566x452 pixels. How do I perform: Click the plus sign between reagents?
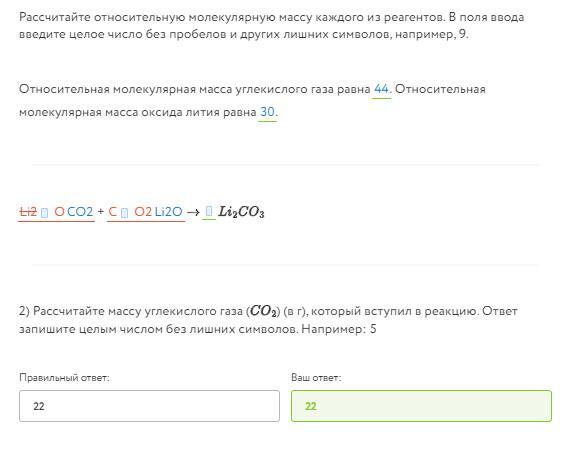coord(101,211)
